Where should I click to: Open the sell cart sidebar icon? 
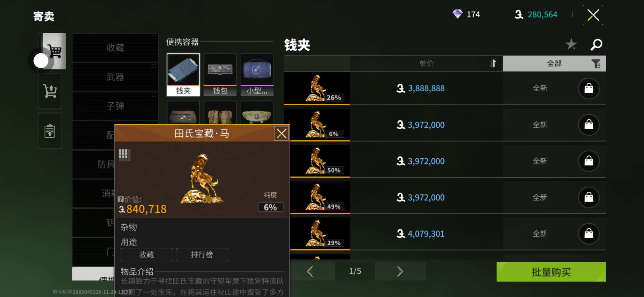(x=50, y=91)
